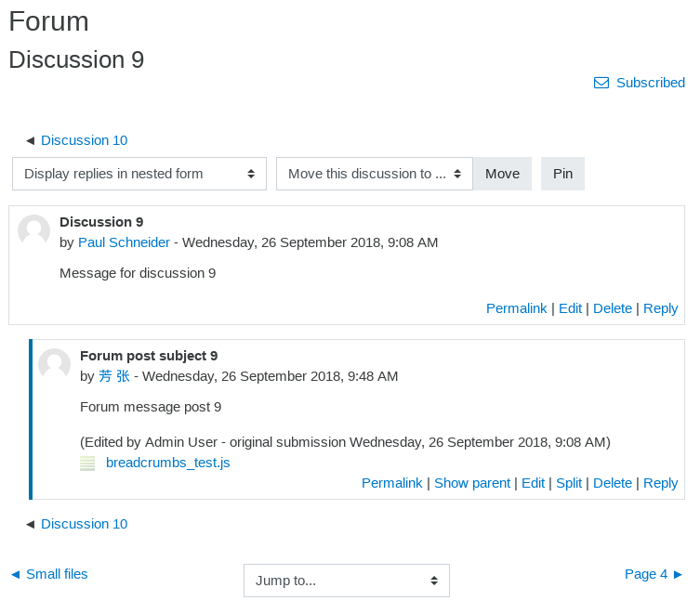Click the breadcrumbs_test.js file icon
This screenshot has width=700, height=614.
point(87,464)
